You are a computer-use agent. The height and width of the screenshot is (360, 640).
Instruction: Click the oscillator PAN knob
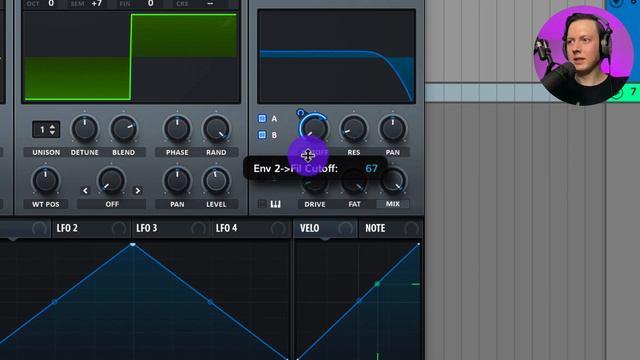pyautogui.click(x=177, y=180)
